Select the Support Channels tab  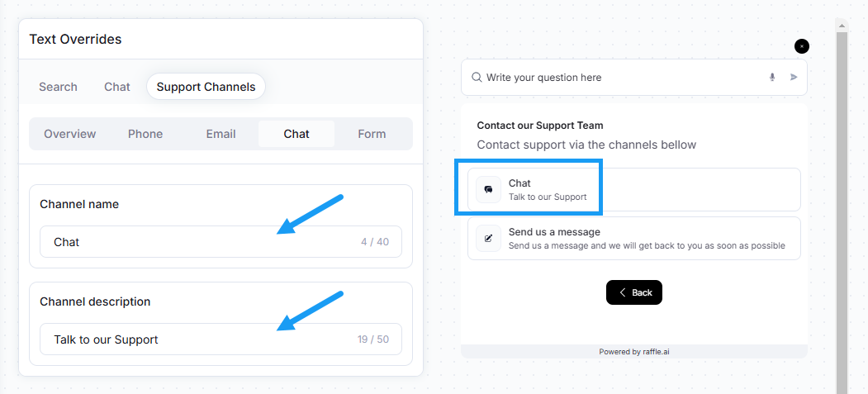206,87
